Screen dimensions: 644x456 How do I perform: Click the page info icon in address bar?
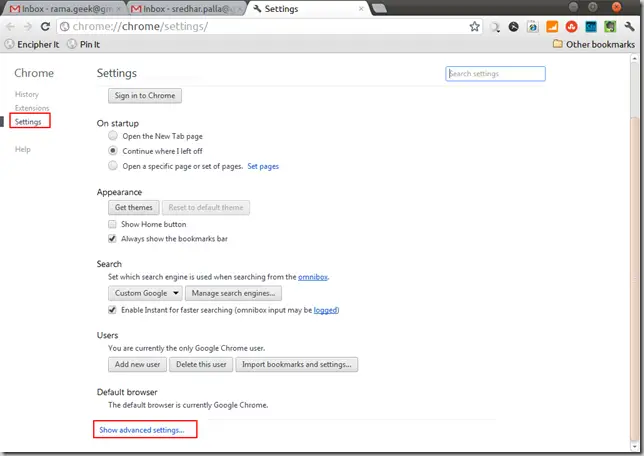pyautogui.click(x=64, y=27)
